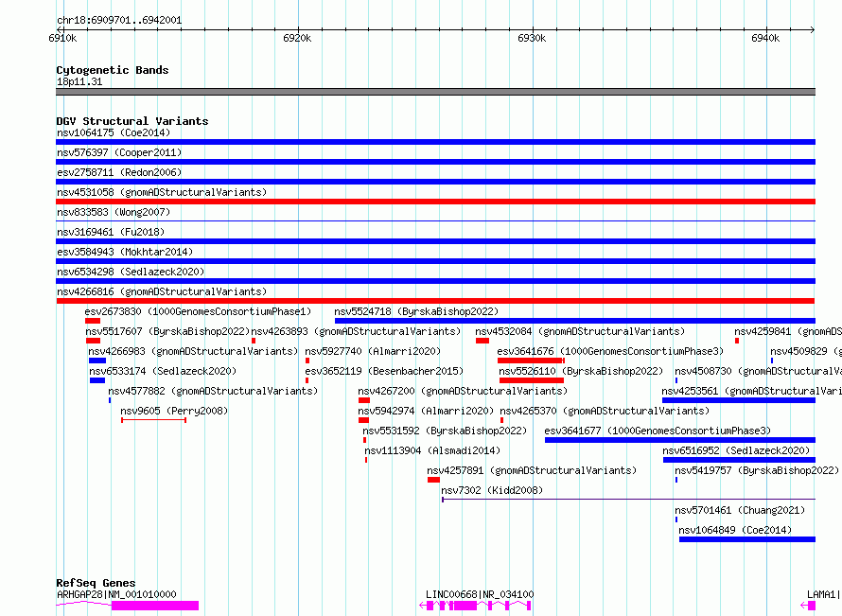Select the nsv5927740 (Almarri2020) label
This screenshot has width=842, height=616.
pyautogui.click(x=373, y=351)
